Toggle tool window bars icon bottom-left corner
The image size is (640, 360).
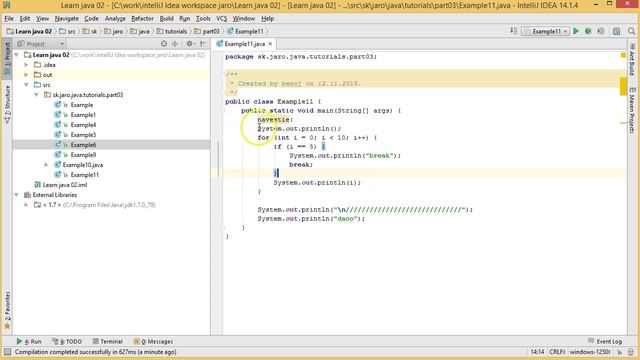(7, 352)
